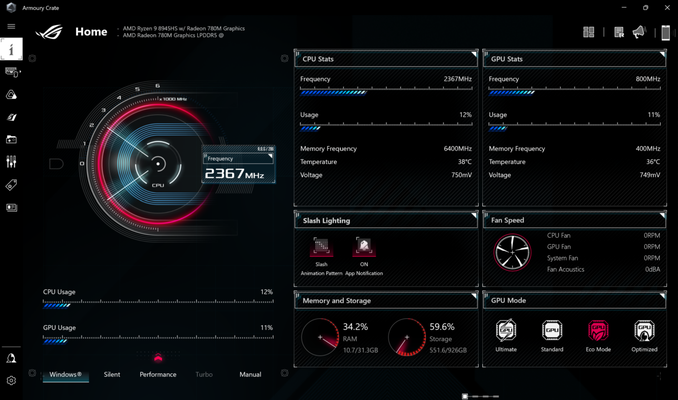The width and height of the screenshot is (678, 400).
Task: Open Scenario Profiles sliders icon in the sidebar
Action: [x=11, y=162]
